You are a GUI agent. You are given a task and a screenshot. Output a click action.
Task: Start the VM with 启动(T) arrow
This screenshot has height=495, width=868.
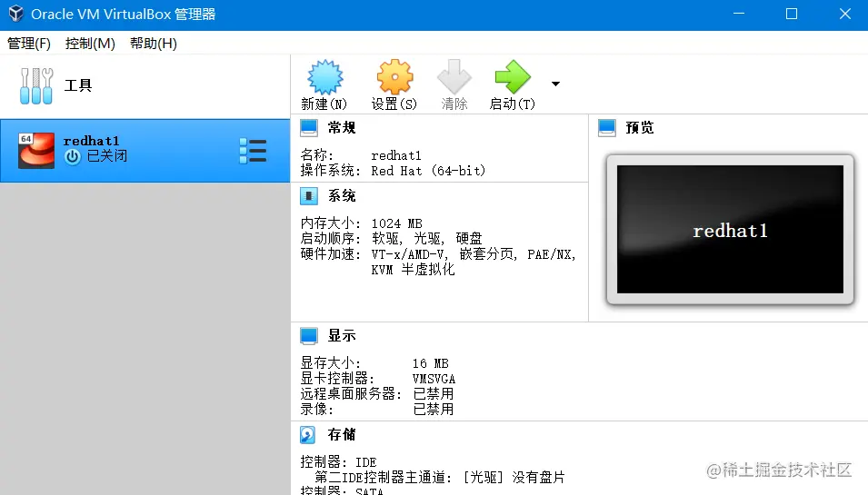coord(513,77)
